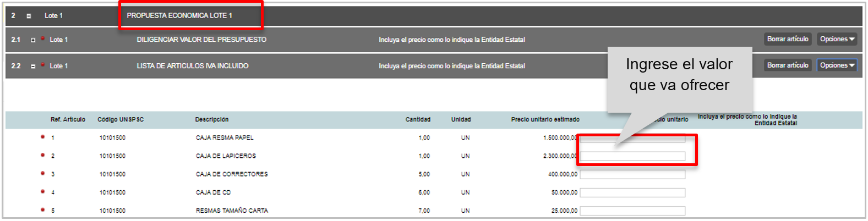
Task: Click the red marker icon on article 3
Action: coord(42,173)
